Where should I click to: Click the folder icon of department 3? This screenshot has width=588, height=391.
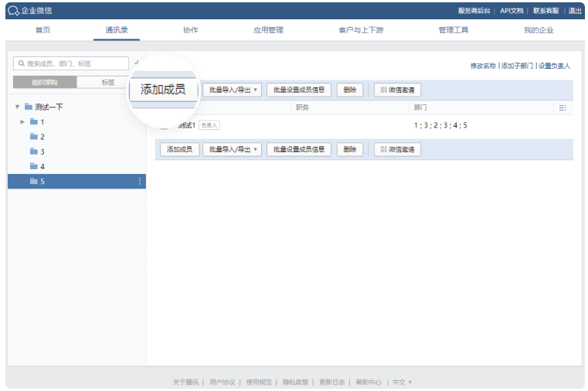coord(34,151)
